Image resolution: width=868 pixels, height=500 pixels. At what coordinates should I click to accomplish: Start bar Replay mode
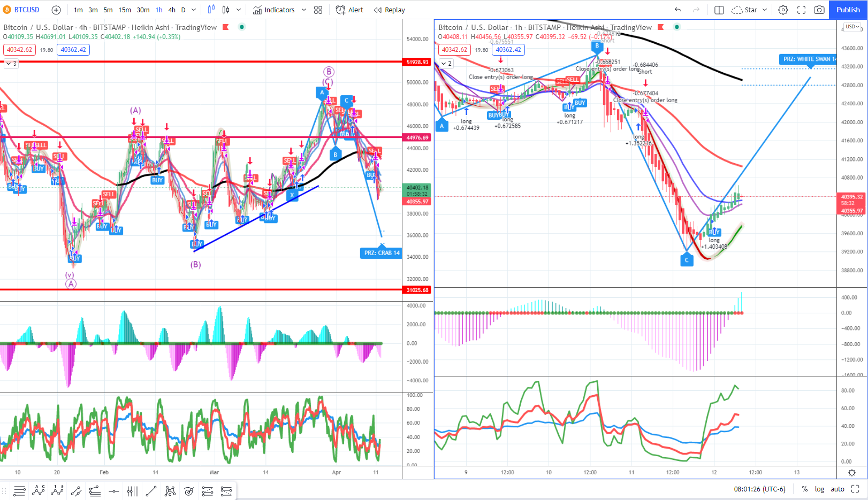pyautogui.click(x=390, y=10)
